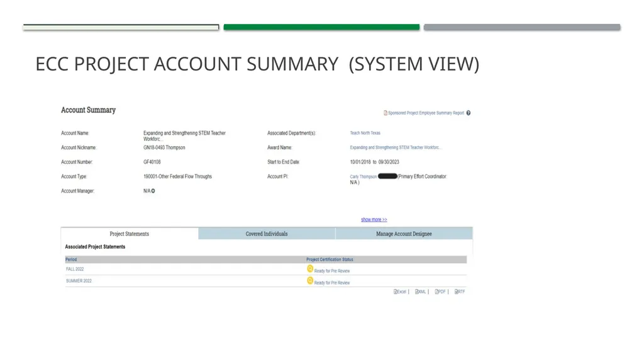Click the Account Manager info icon

pyautogui.click(x=153, y=191)
